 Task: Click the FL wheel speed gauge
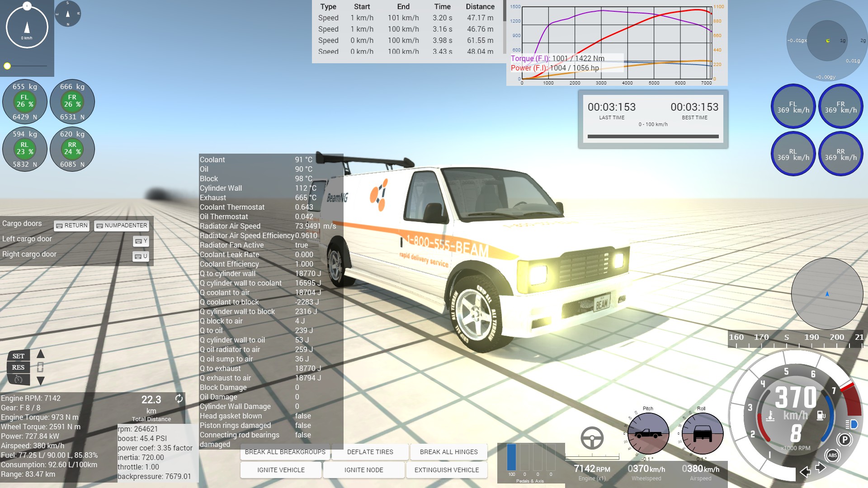point(793,107)
